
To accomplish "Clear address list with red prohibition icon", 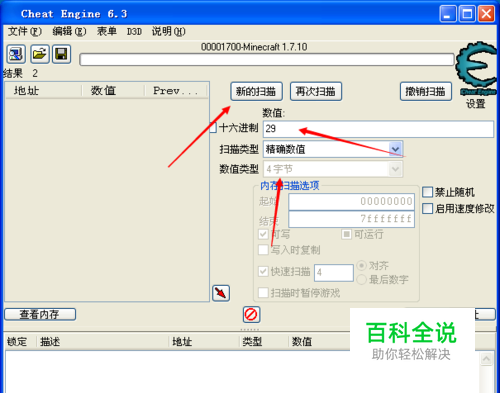I will click(251, 314).
